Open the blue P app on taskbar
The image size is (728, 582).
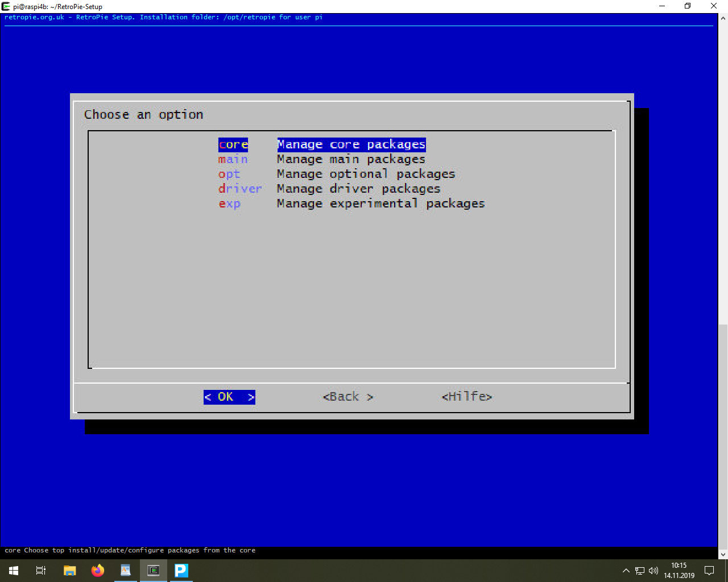pos(181,571)
